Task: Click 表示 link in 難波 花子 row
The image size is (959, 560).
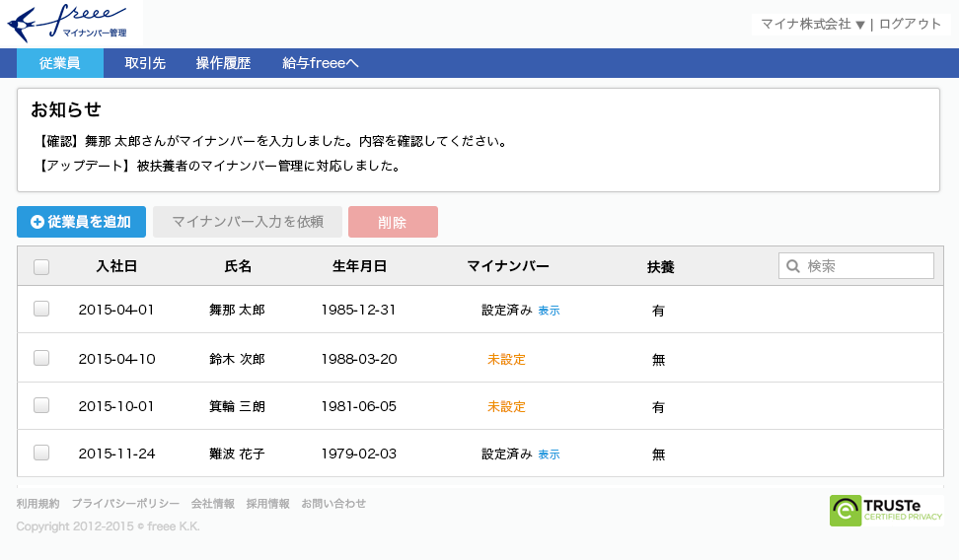Action: (549, 455)
